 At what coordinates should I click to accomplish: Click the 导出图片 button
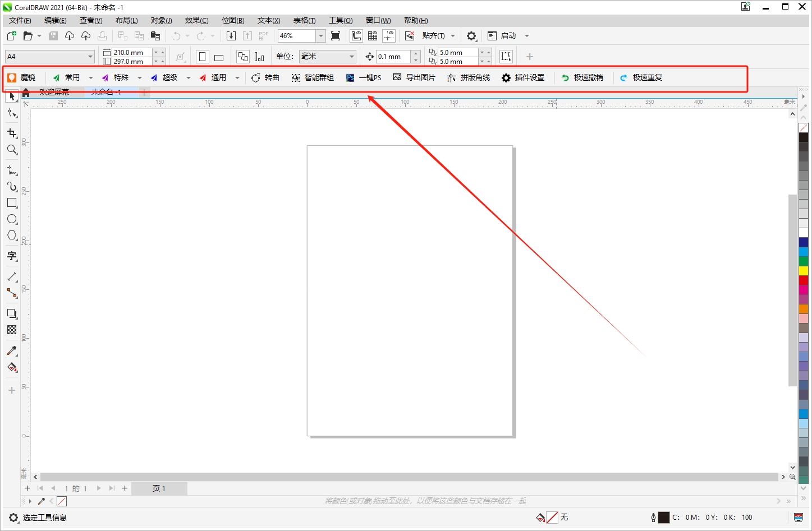[x=414, y=78]
